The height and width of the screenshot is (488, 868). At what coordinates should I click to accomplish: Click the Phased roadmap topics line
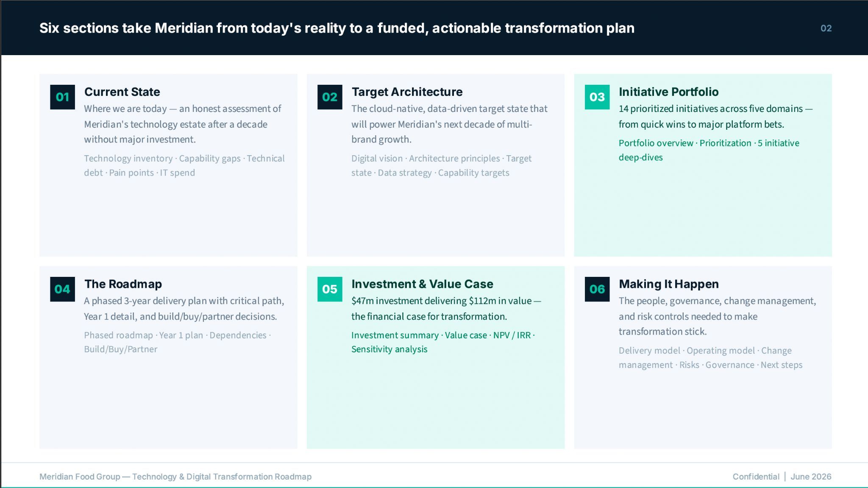[x=177, y=342]
